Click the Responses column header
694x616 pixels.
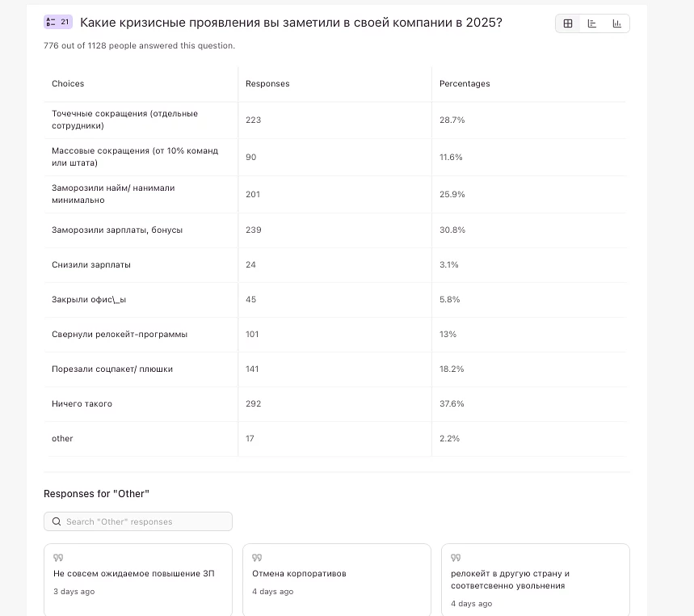(x=267, y=84)
